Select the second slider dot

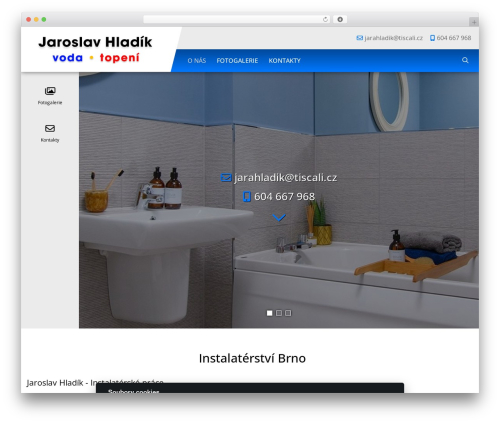point(279,313)
